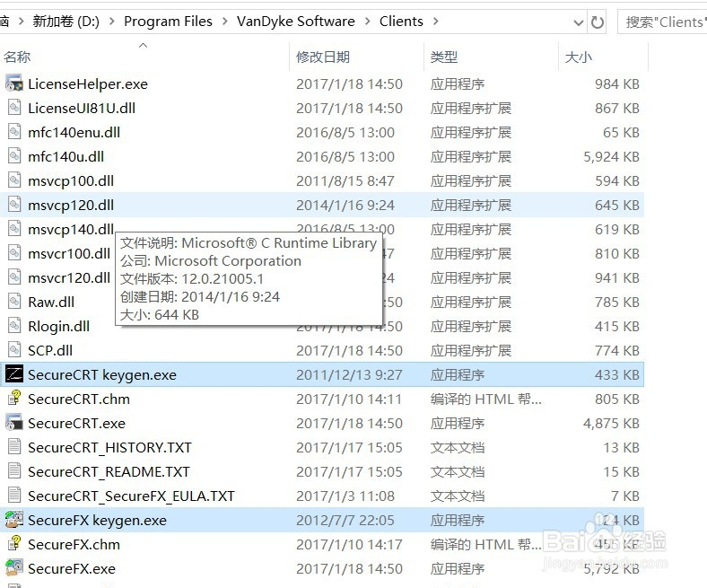This screenshot has width=707, height=588.
Task: Select file name SecureCRT keygen.exe
Action: click(102, 374)
